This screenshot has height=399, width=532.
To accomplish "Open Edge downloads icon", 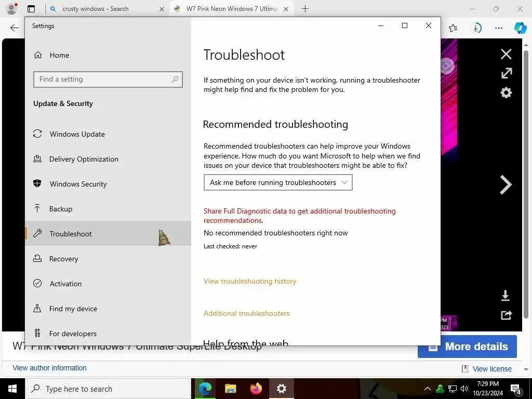I will (x=477, y=28).
